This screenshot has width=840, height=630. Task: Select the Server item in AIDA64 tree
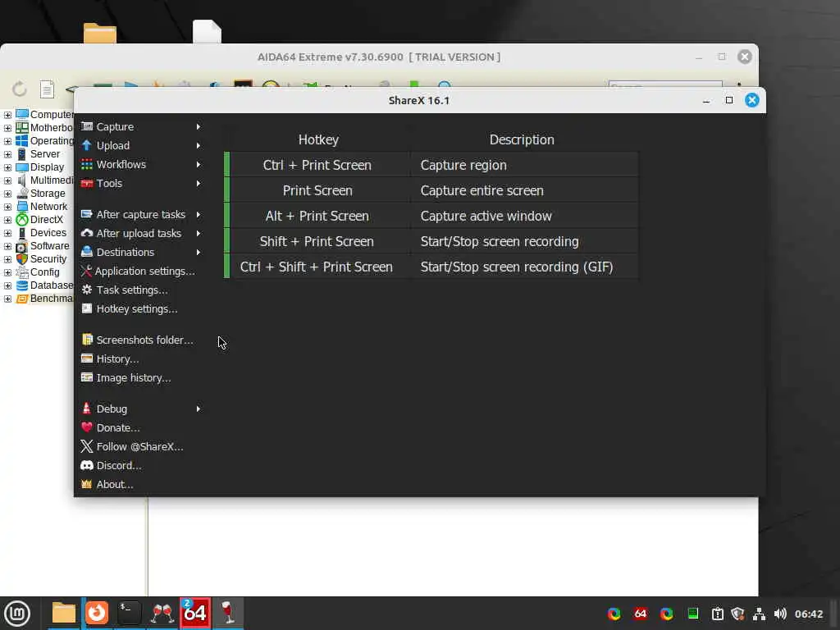(45, 154)
